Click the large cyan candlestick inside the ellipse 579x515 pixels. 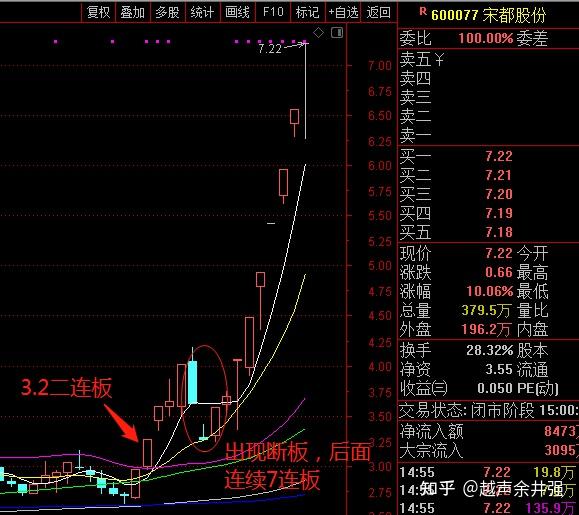click(192, 382)
